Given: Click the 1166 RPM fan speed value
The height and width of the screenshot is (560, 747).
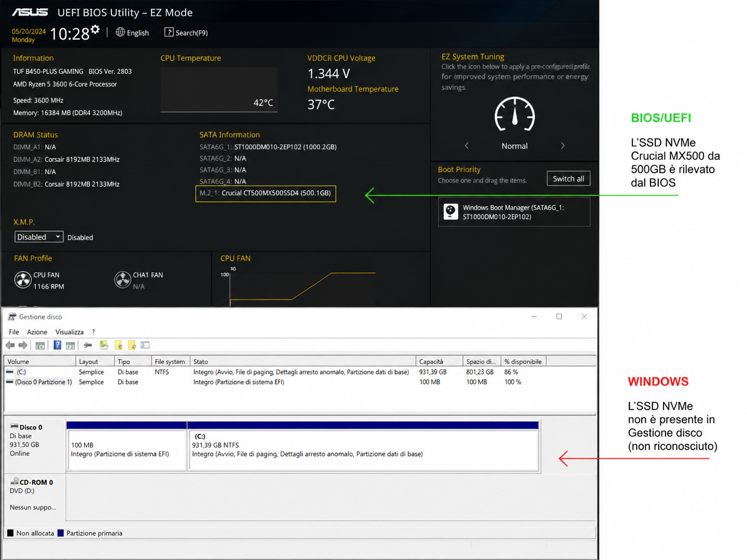Looking at the screenshot, I should tap(49, 287).
